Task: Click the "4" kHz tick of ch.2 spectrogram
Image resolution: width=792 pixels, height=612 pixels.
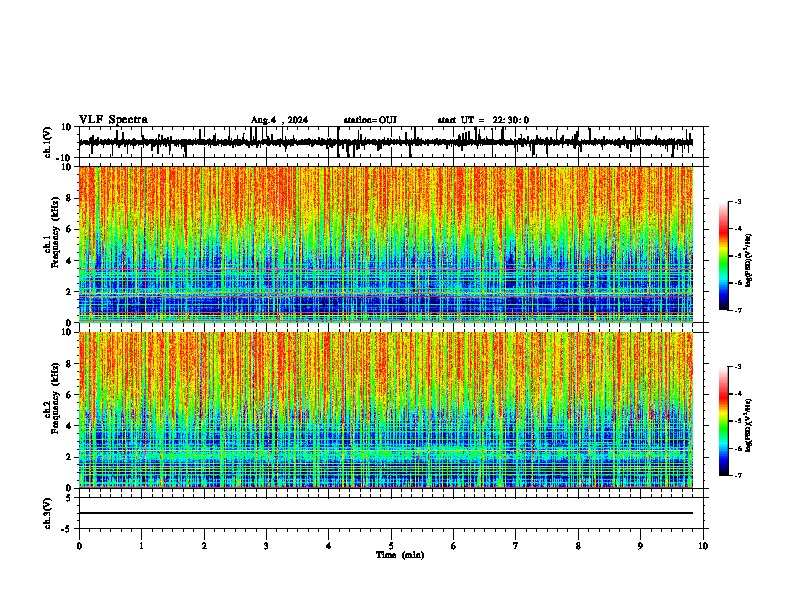Action: [69, 426]
